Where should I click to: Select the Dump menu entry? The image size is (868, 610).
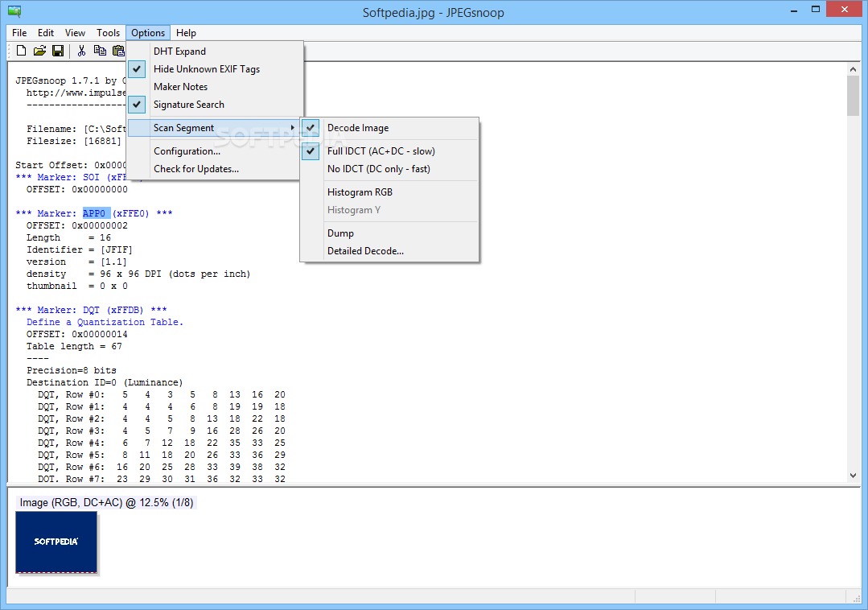pos(389,233)
